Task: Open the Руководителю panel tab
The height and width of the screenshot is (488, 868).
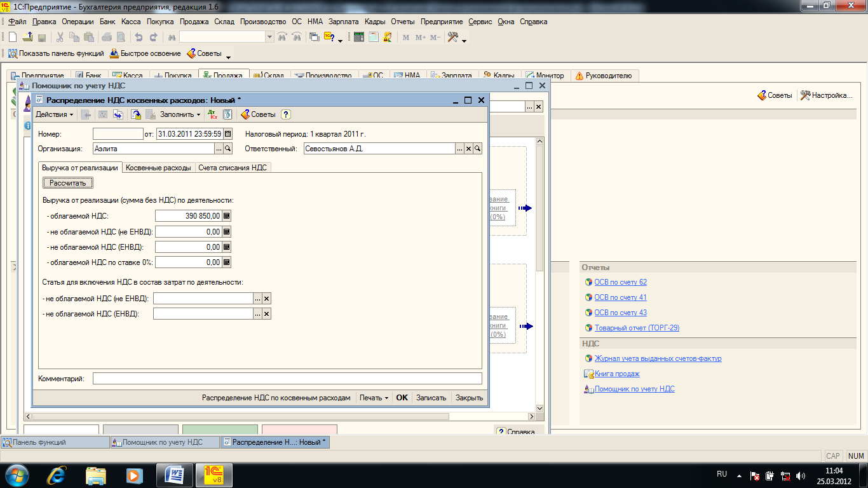Action: pyautogui.click(x=604, y=76)
